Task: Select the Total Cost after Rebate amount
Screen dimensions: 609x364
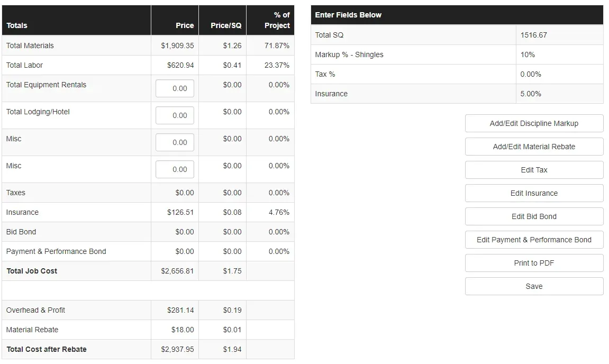Action: (177, 349)
